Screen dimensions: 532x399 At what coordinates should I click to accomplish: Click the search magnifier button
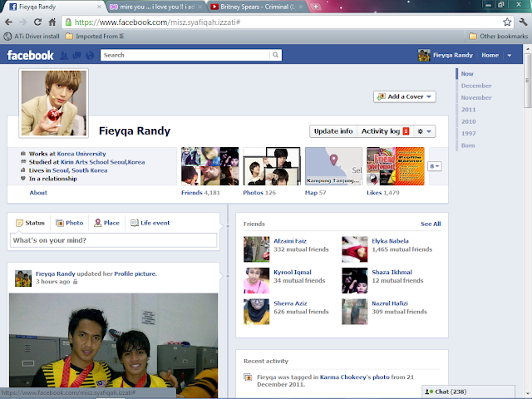(275, 55)
